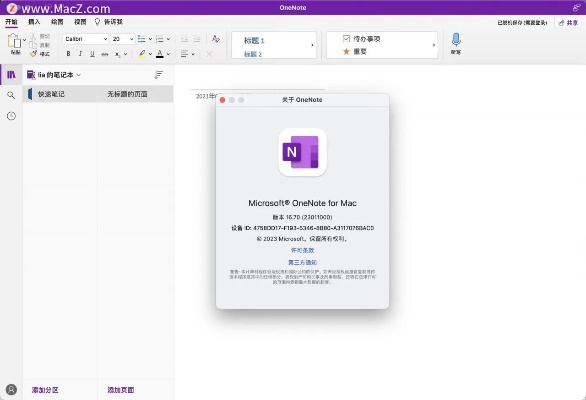Viewport: 586px width, 400px height.
Task: Click the increase indent icon
Action: [197, 39]
